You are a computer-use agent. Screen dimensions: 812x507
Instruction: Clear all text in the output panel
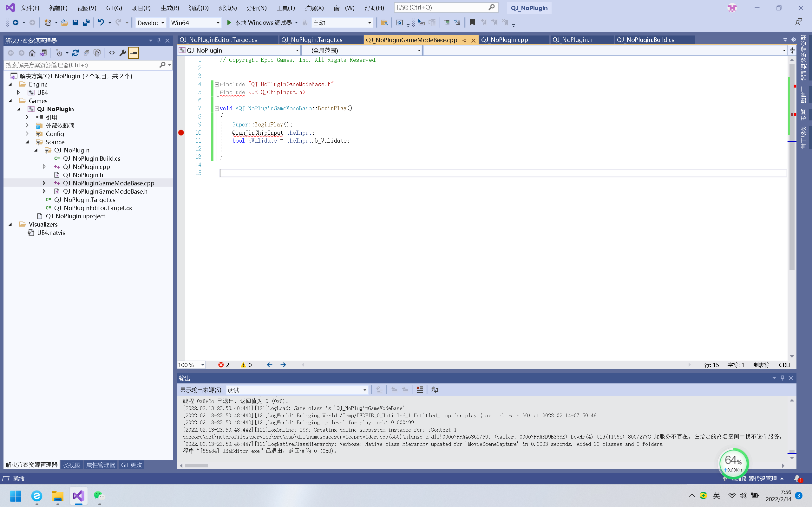[419, 390]
